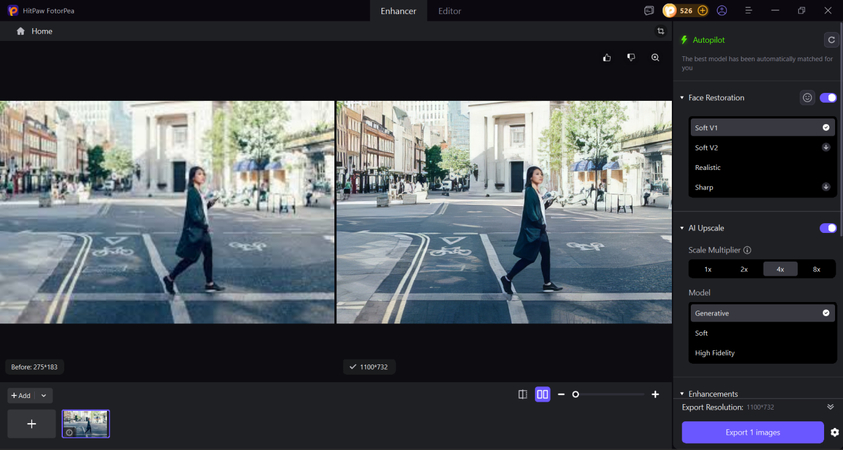Click the Export Resolution 1100*732 value
843x450 pixels.
point(762,408)
